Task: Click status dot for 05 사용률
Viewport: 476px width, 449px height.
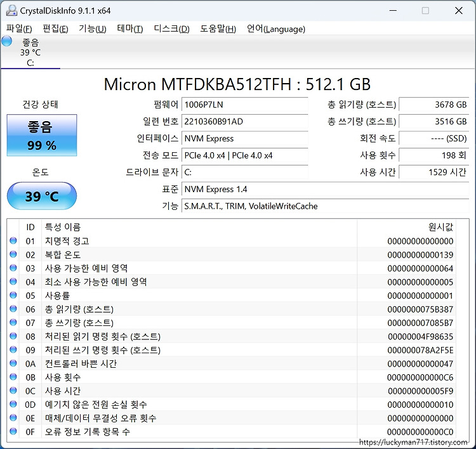Action: pos(13,295)
